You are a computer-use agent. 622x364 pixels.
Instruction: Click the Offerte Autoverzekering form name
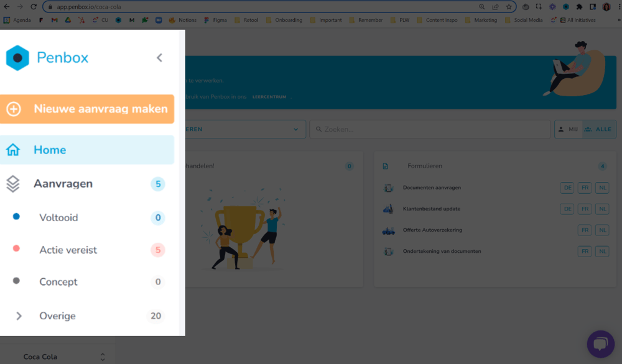coord(432,230)
